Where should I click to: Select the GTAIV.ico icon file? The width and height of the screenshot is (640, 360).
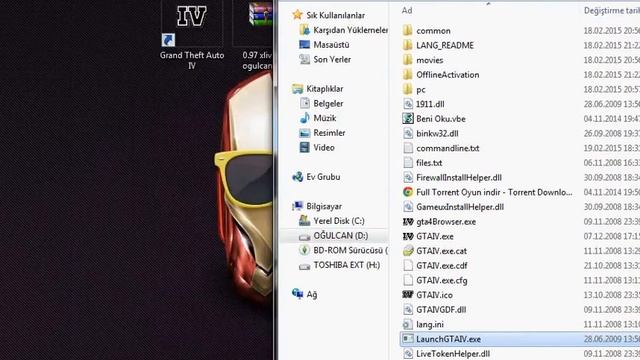click(407, 295)
